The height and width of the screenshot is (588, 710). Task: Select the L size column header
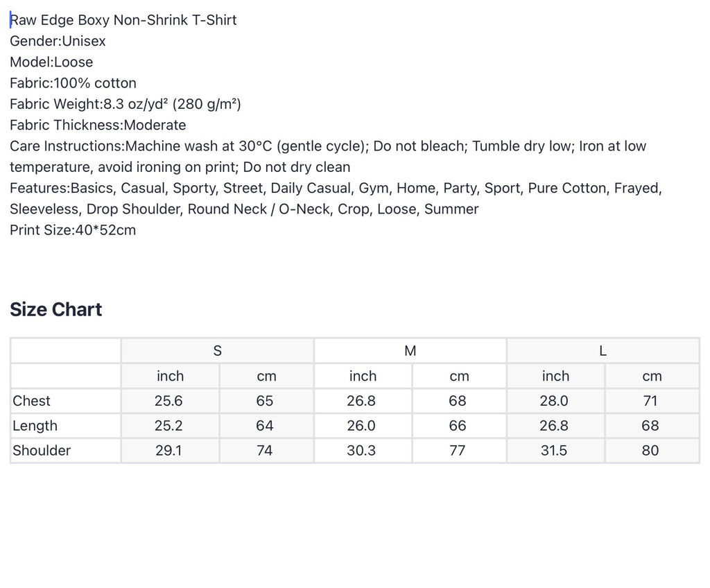tap(603, 351)
